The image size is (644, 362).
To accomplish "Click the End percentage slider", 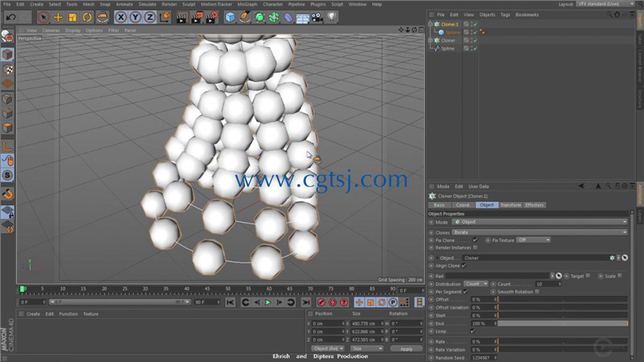I will 563,323.
